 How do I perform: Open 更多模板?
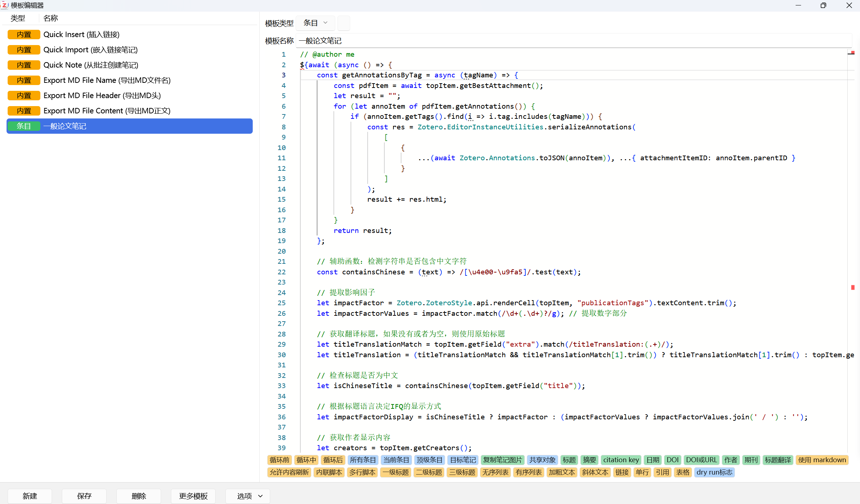pos(193,496)
